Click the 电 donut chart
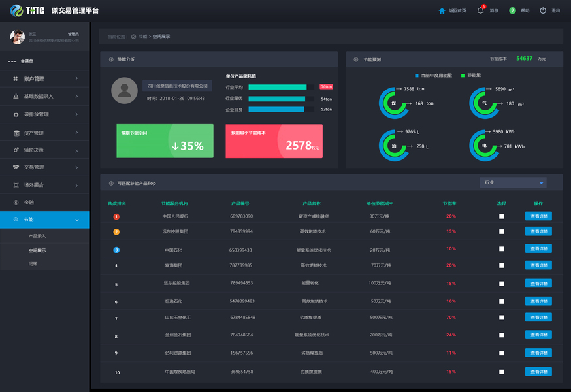Screen dimensions: 571x392 point(484,146)
